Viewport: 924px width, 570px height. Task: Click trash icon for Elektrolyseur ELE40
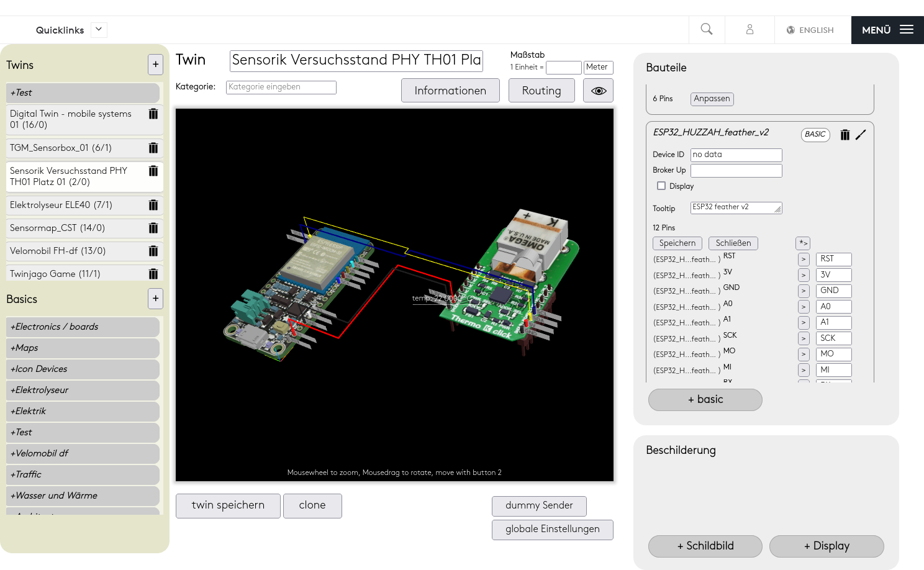tap(153, 205)
